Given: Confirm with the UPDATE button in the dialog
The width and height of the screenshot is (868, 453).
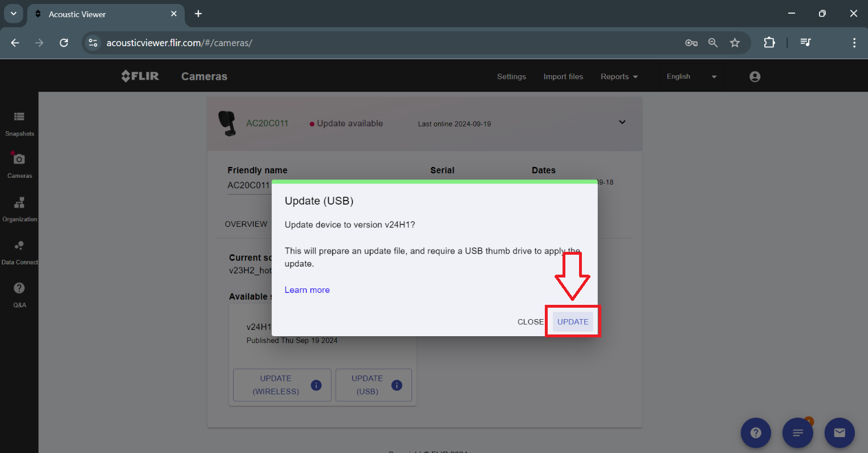Looking at the screenshot, I should (x=573, y=322).
